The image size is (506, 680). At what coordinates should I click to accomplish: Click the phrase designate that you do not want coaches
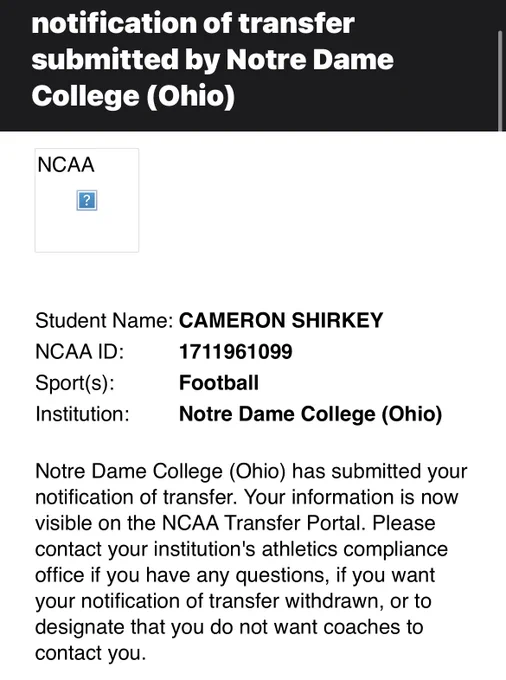pyautogui.click(x=217, y=627)
